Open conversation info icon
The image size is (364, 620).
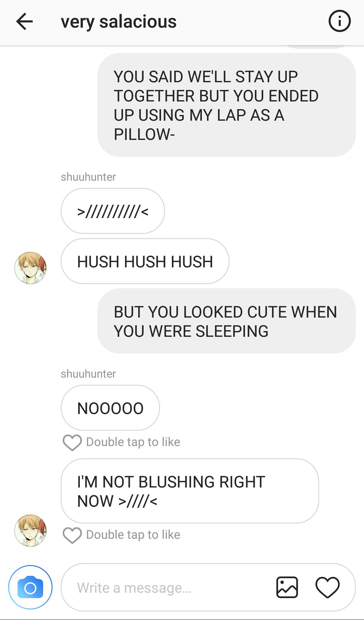(339, 21)
